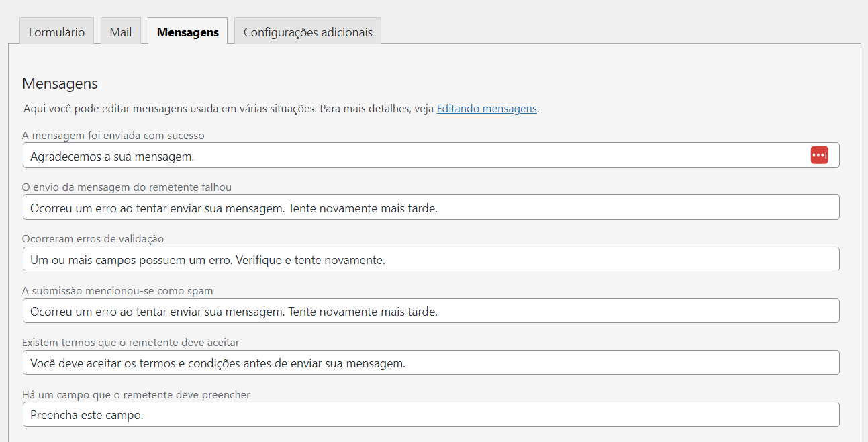
Task: Focus the input under 'O envio da mensagem do remetente falhou'
Action: coord(430,208)
